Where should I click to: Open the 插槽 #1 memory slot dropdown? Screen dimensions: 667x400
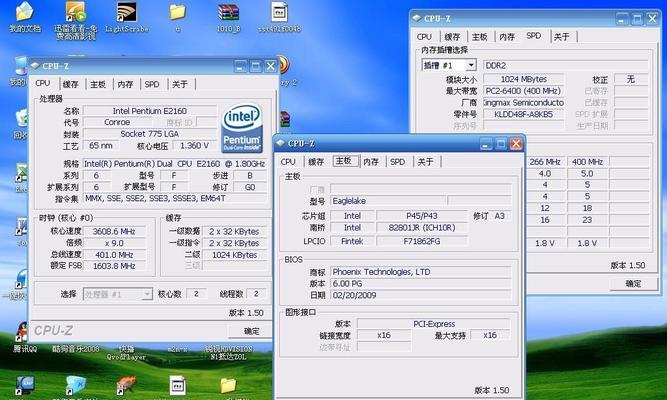[x=471, y=66]
